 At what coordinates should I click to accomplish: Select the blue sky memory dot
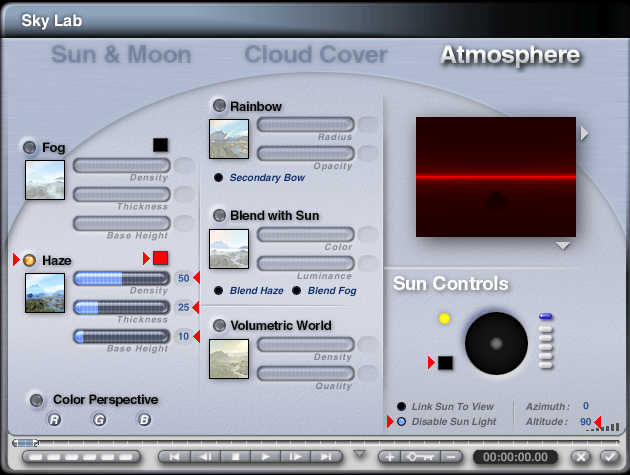(546, 317)
